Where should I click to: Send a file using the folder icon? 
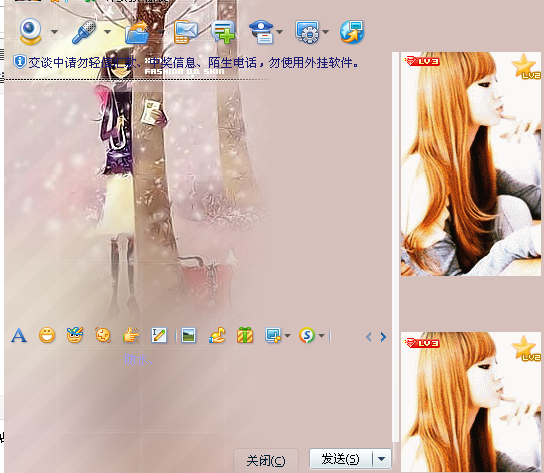[137, 32]
